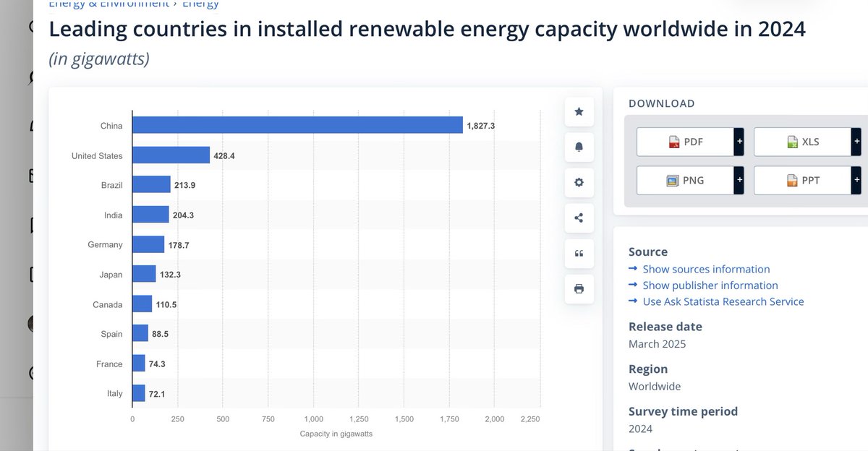This screenshot has height=451, width=868.
Task: Click the United States bar
Action: point(171,155)
